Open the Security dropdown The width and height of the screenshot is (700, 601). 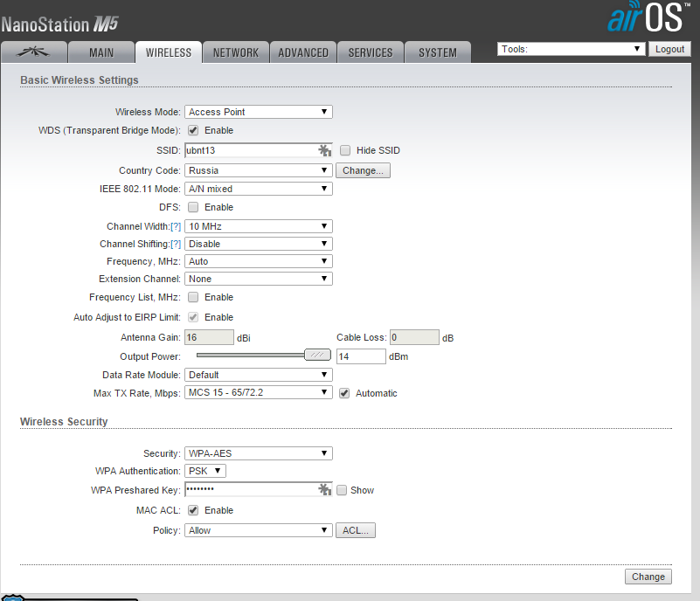[259, 453]
